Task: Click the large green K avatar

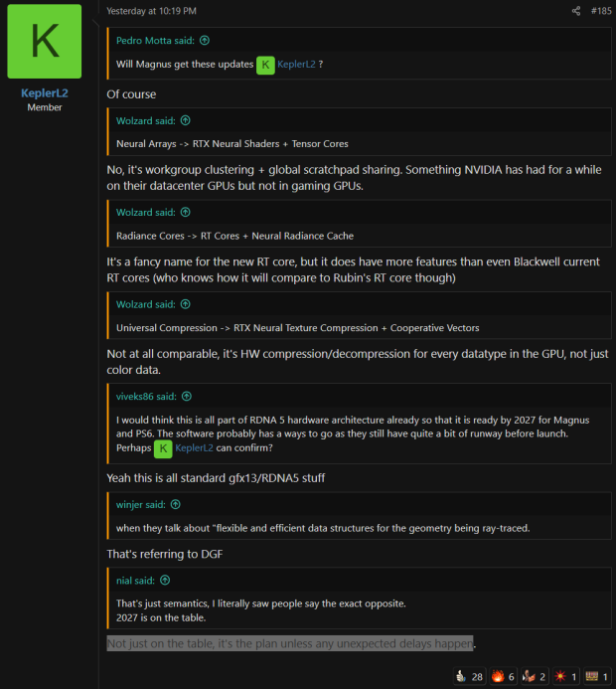Action: pos(45,42)
